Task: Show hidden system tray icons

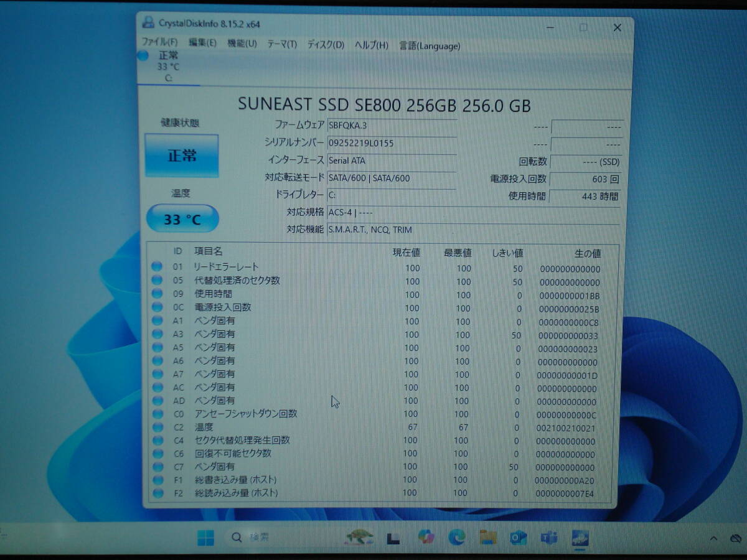Action: (x=715, y=538)
